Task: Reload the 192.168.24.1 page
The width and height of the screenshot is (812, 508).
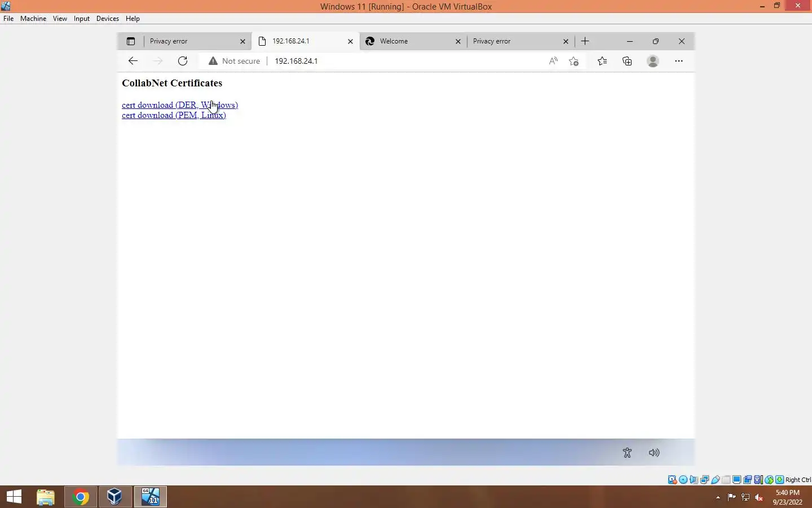Action: 183,61
